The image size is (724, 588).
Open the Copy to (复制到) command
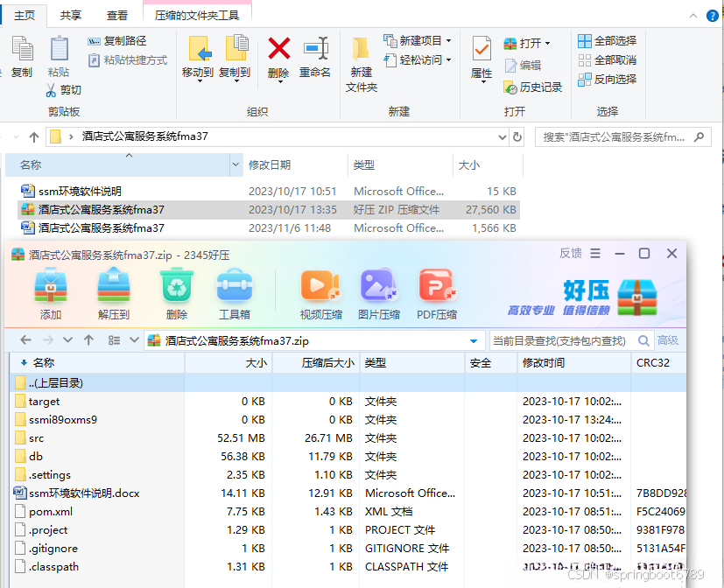tap(235, 58)
